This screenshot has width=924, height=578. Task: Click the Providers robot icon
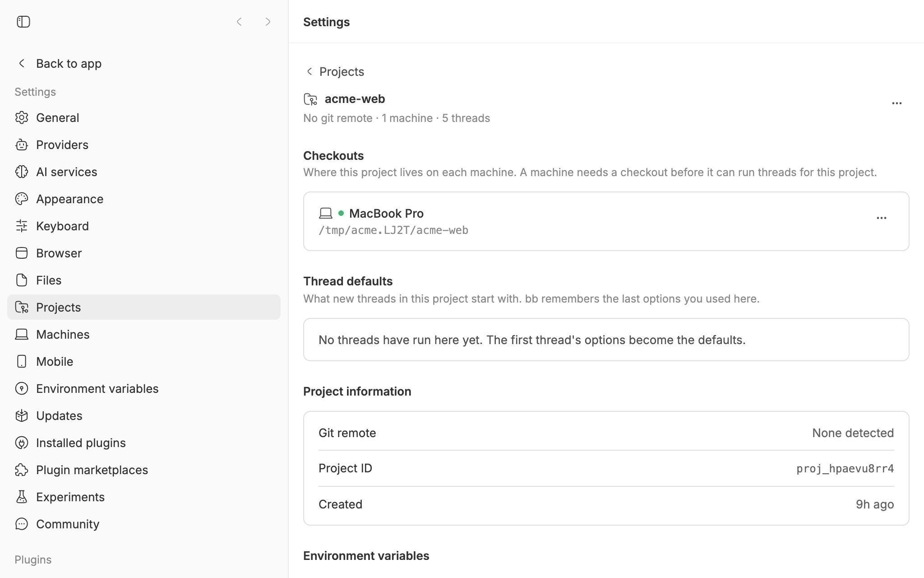pos(22,144)
